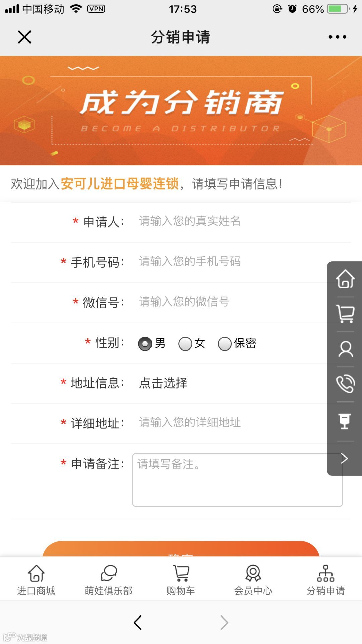The width and height of the screenshot is (362, 644).
Task: Tap the trophy icon in sidebar
Action: [345, 421]
